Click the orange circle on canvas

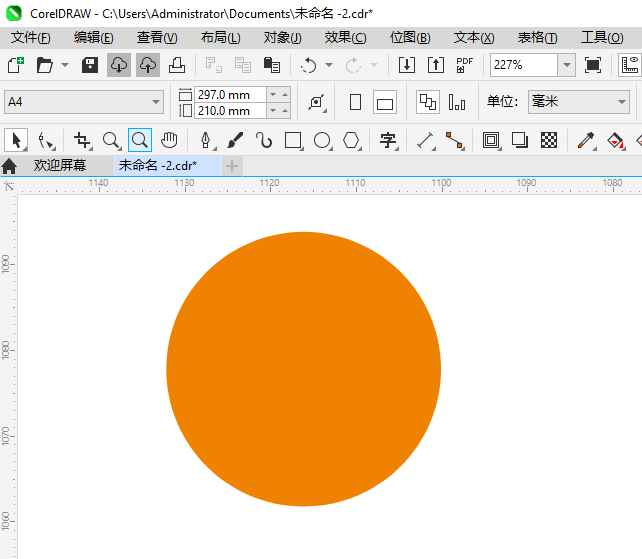(303, 369)
